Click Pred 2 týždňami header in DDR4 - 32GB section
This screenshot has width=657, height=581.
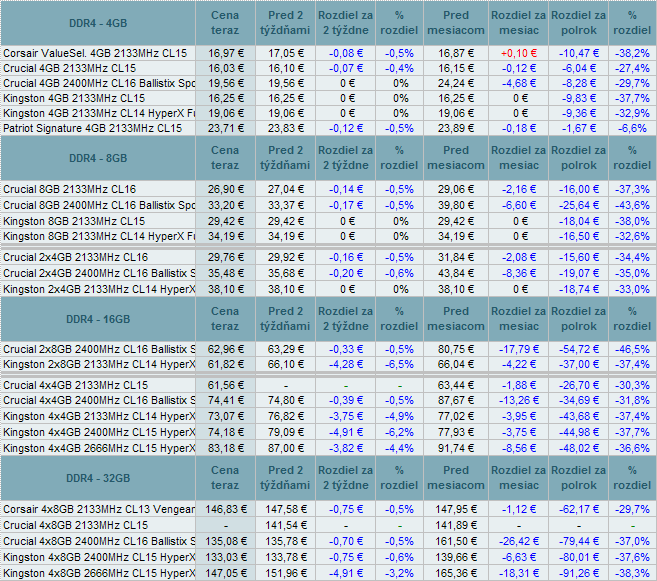[285, 478]
